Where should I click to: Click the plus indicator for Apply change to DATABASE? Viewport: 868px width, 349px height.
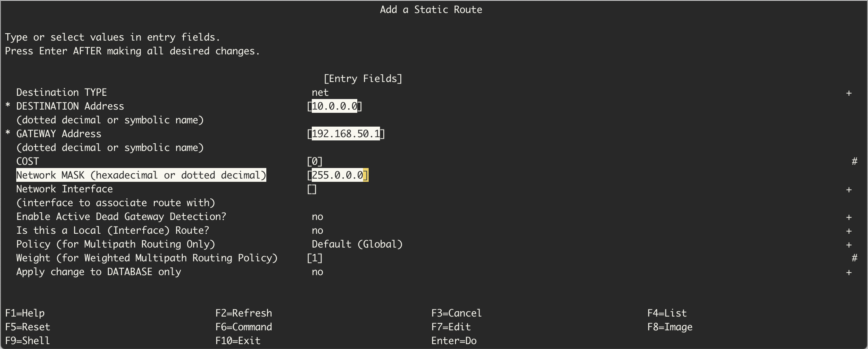click(849, 273)
